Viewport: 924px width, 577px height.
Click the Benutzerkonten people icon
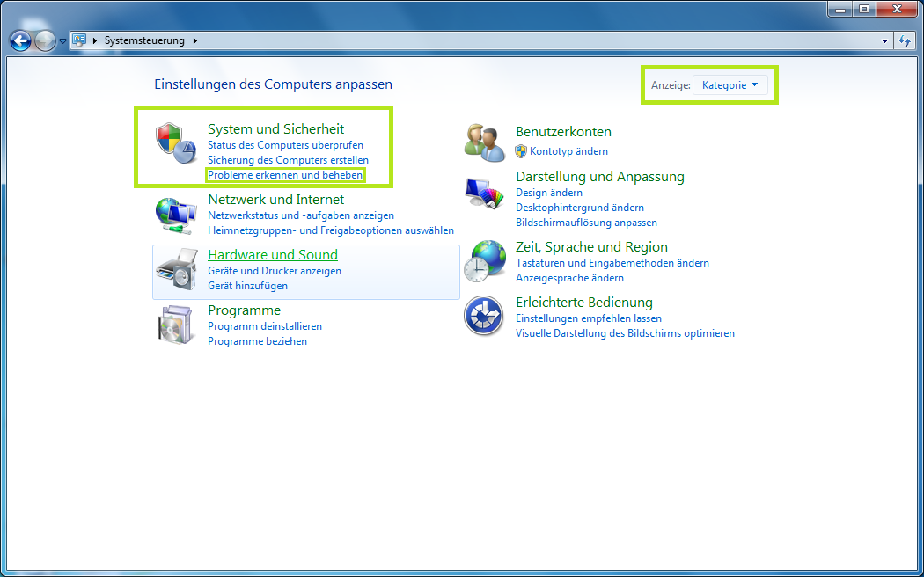[x=485, y=143]
